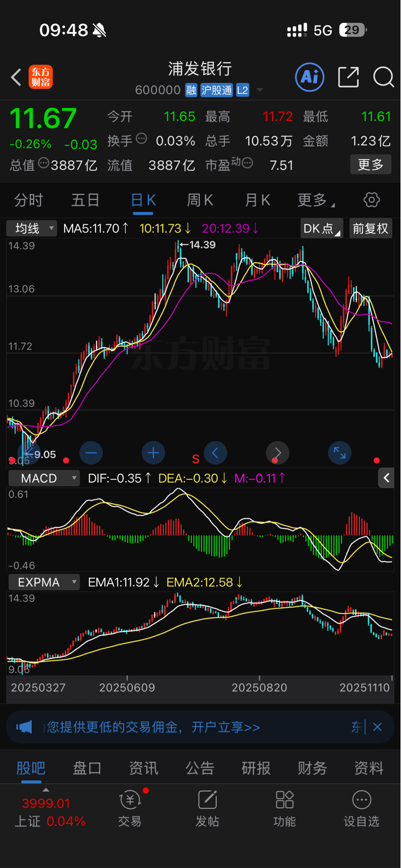Screen dimensions: 401x868
Task: Open 前复权 adjustment selector
Action: (370, 228)
